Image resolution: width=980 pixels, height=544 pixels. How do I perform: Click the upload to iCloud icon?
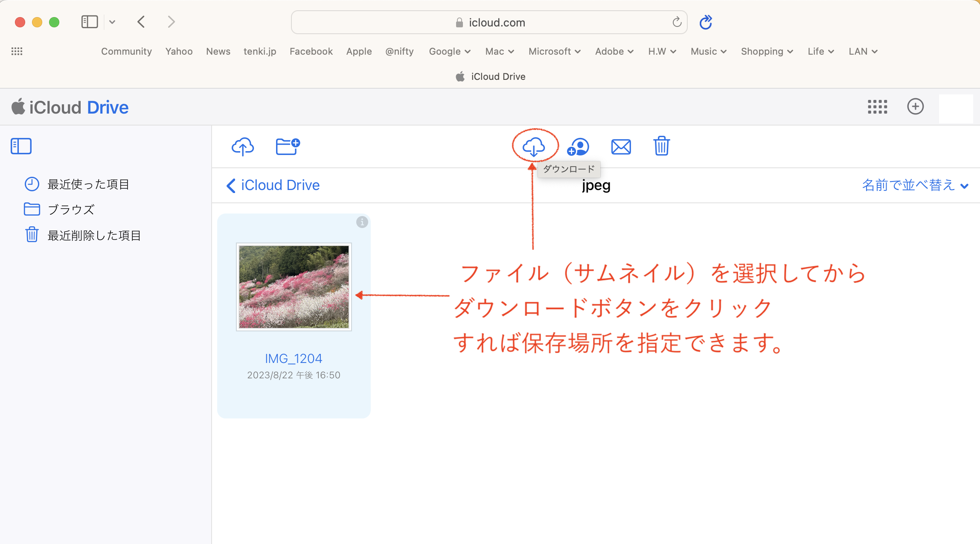pos(242,146)
